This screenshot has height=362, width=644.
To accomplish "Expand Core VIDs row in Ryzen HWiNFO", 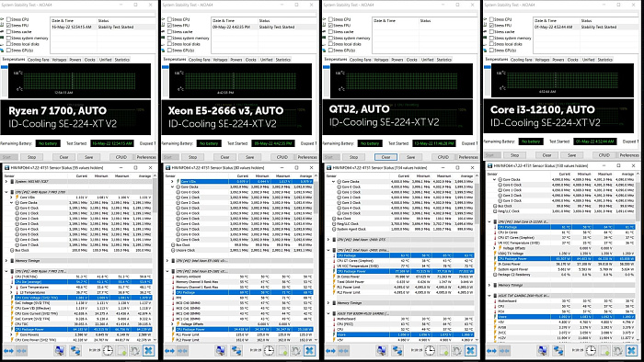I will pos(11,198).
